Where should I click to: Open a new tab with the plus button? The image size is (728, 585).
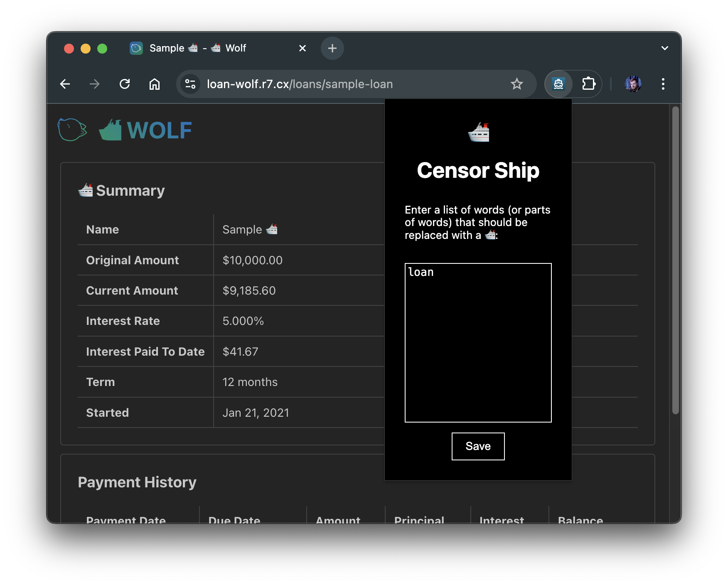point(332,48)
